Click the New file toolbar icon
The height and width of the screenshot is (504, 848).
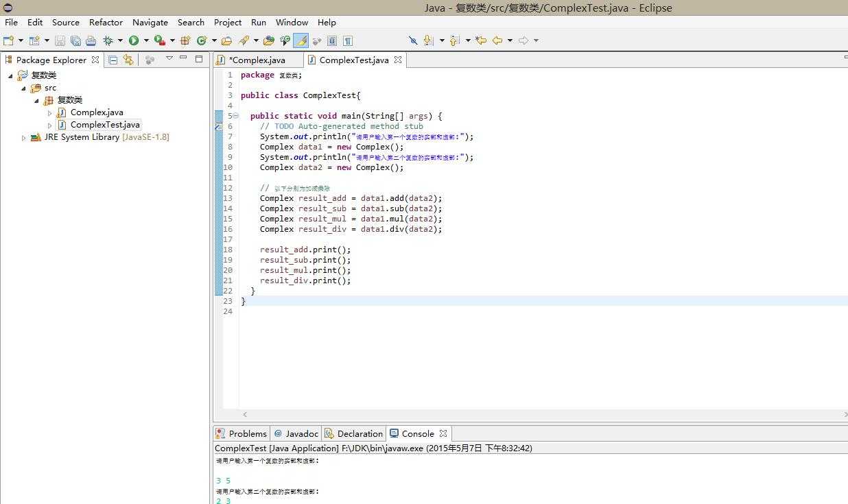click(x=9, y=40)
